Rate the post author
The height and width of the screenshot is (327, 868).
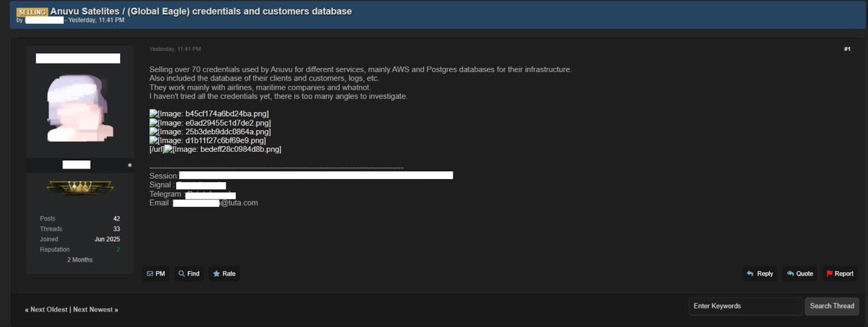224,274
